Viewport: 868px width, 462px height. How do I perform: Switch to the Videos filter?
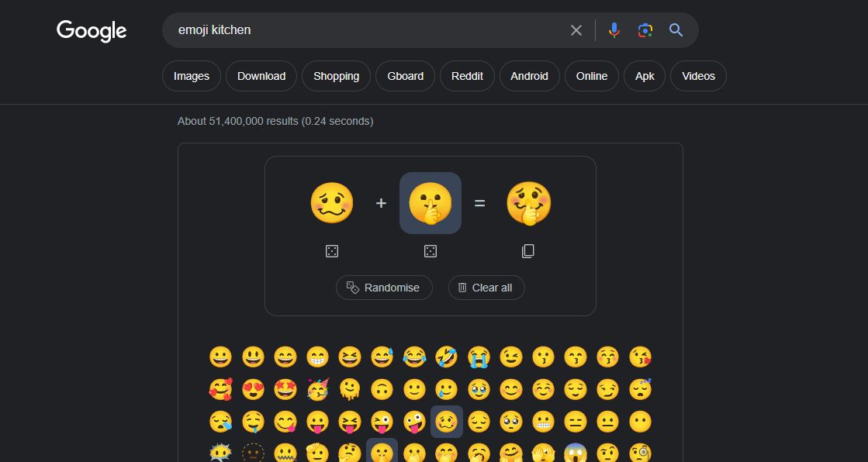point(697,75)
